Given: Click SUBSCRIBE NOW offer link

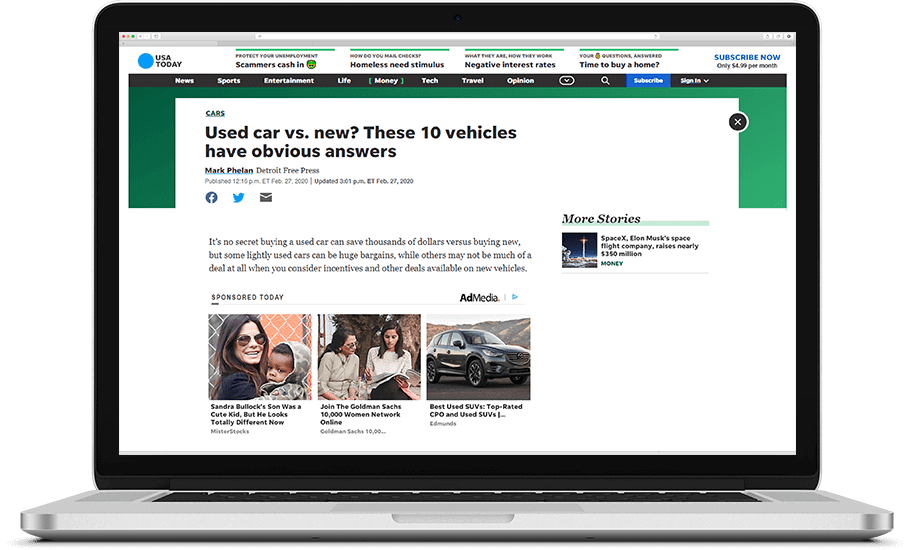Looking at the screenshot, I should [x=747, y=57].
